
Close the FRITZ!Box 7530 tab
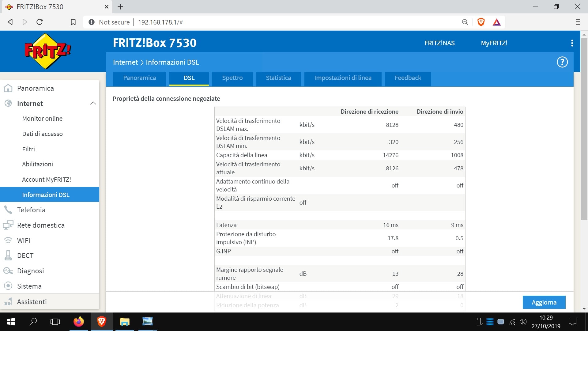coord(106,7)
